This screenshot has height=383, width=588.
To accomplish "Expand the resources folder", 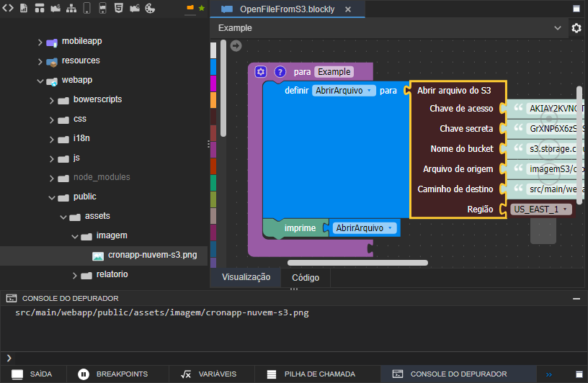I will point(40,61).
